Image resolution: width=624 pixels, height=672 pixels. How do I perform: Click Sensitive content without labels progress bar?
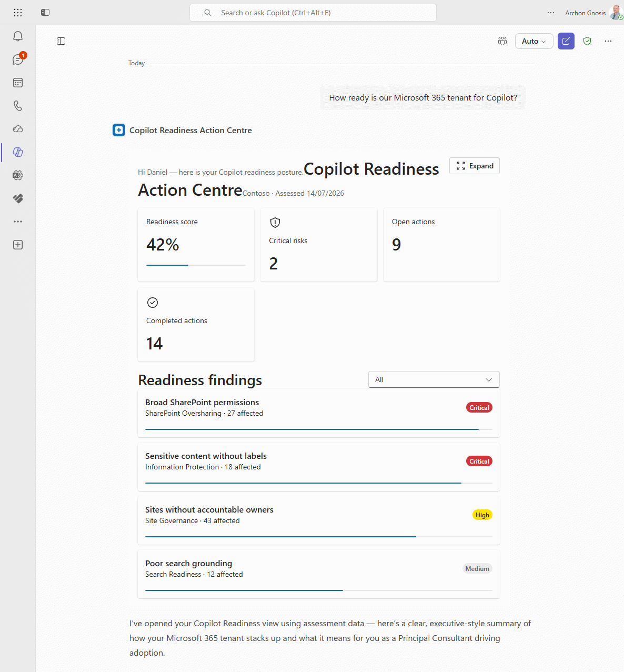(x=319, y=483)
